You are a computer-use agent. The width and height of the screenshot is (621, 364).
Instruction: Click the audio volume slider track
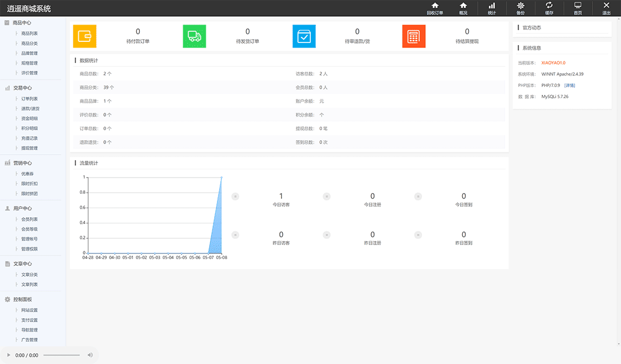61,355
